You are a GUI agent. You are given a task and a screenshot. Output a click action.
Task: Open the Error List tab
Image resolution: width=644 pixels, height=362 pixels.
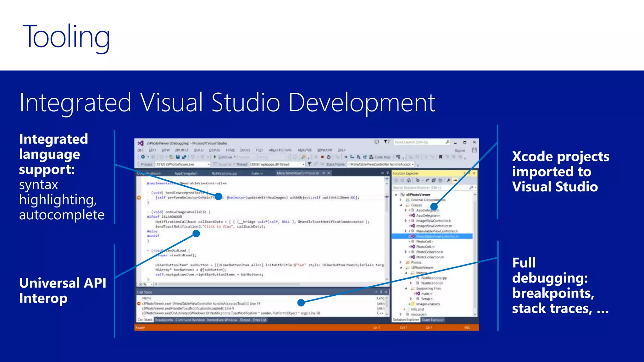[x=260, y=320]
